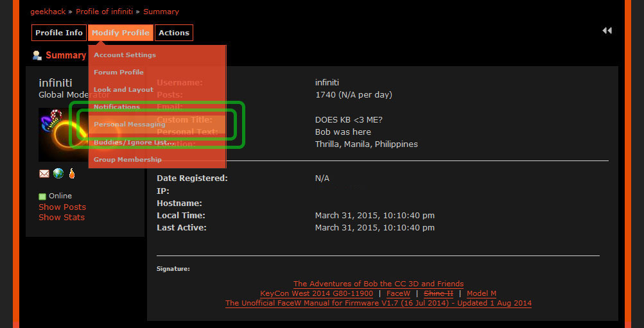644x328 pixels.
Task: Click the Signature label
Action: (x=173, y=270)
